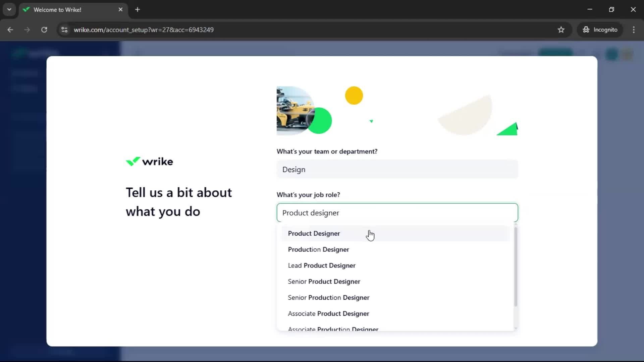644x362 pixels.
Task: Reload the Wrike page
Action: point(44,29)
